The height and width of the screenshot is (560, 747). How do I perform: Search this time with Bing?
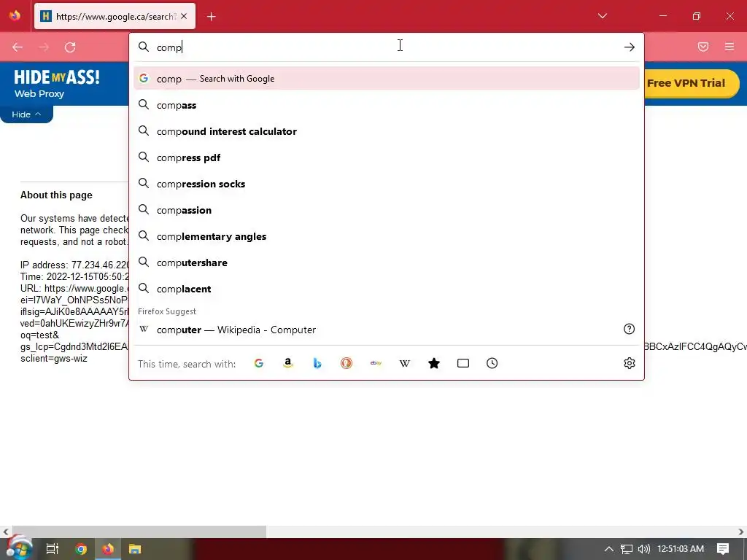pyautogui.click(x=317, y=363)
